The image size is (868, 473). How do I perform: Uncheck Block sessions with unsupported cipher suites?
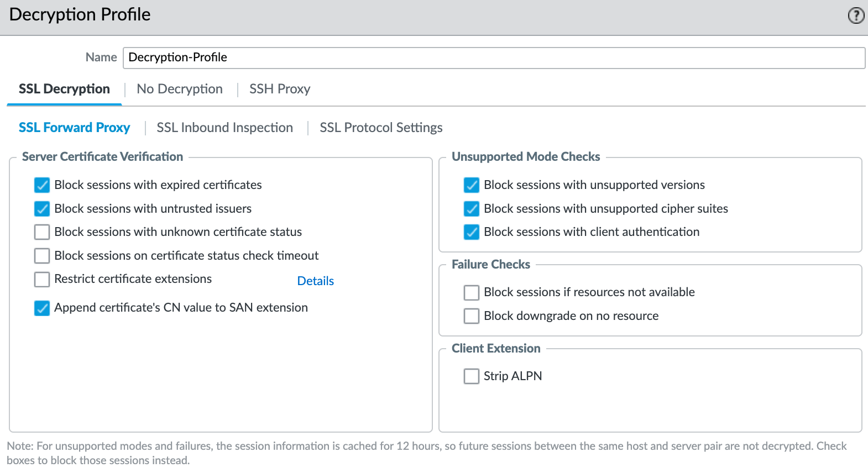pos(472,209)
